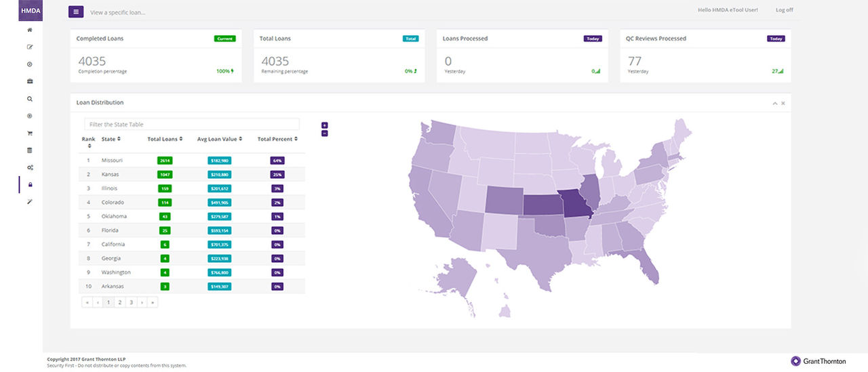
Task: Zoom in on the map with plus button
Action: 325,125
